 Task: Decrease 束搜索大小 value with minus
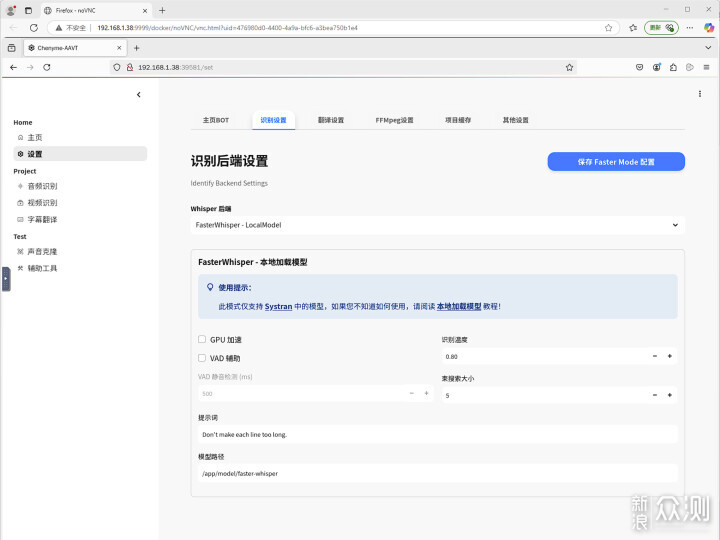click(655, 395)
